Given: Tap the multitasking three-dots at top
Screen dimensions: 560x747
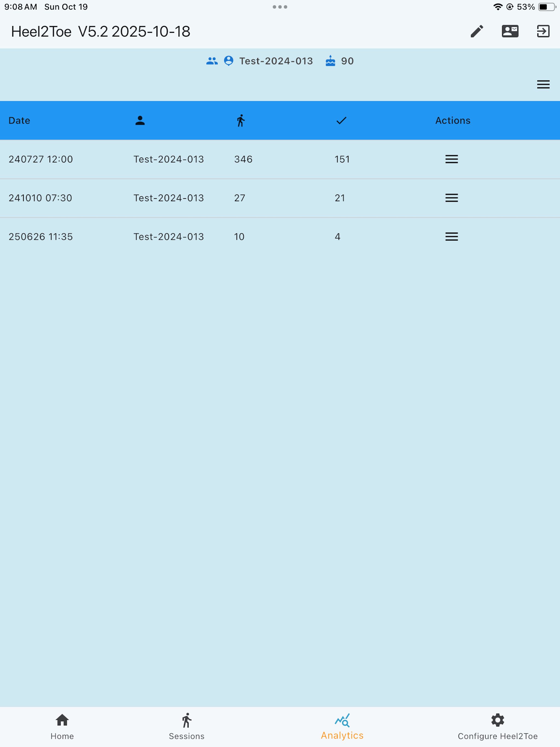Looking at the screenshot, I should (x=280, y=7).
